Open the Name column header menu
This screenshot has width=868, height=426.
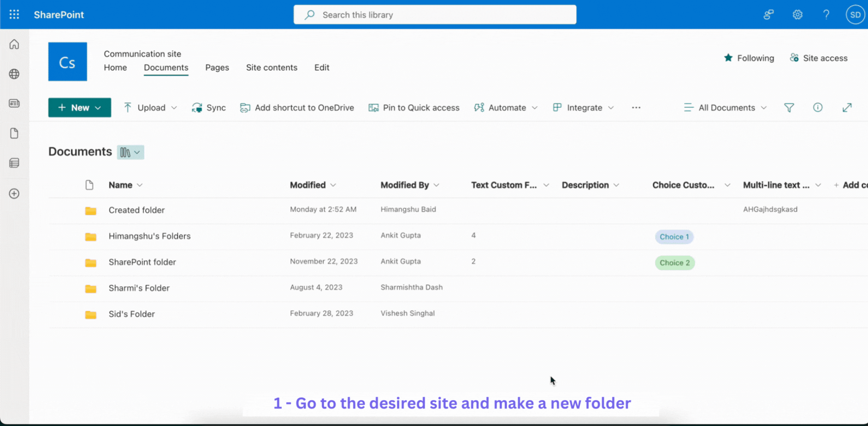125,185
